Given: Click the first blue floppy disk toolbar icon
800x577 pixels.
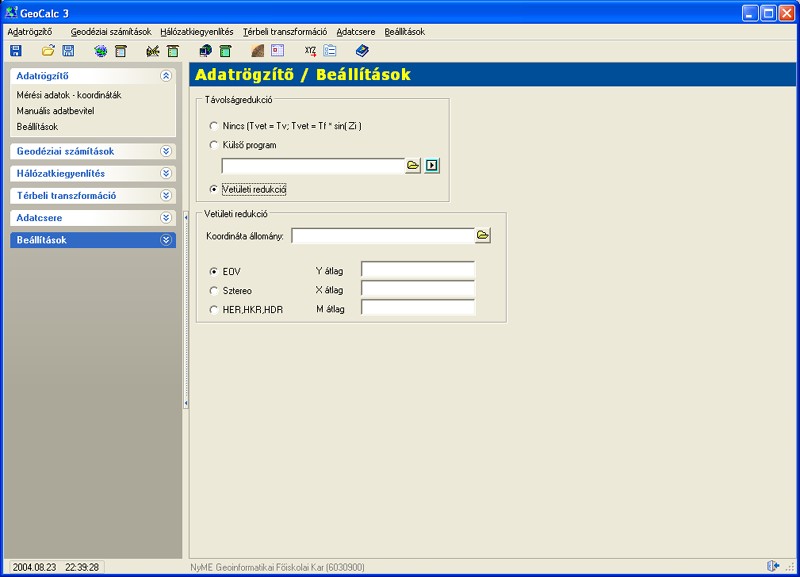Looking at the screenshot, I should point(16,51).
